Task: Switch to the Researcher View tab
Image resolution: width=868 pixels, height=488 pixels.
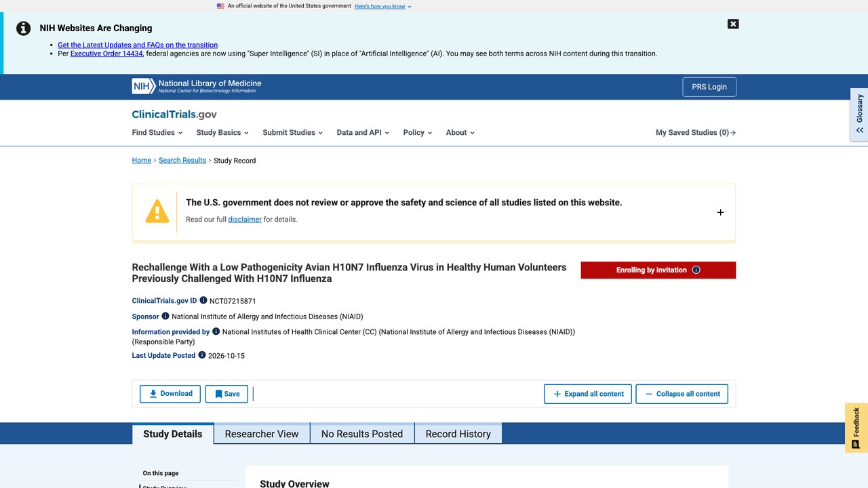Action: click(x=262, y=434)
